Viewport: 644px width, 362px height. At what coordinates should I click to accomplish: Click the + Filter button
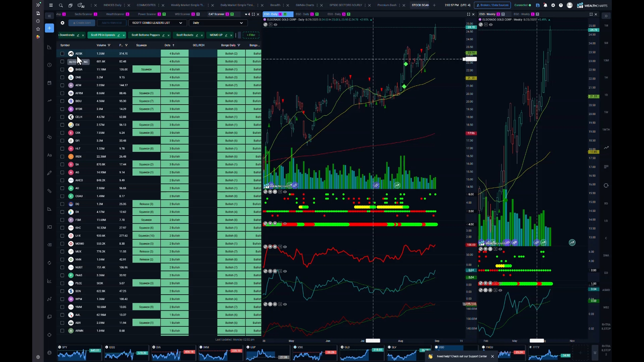click(251, 35)
